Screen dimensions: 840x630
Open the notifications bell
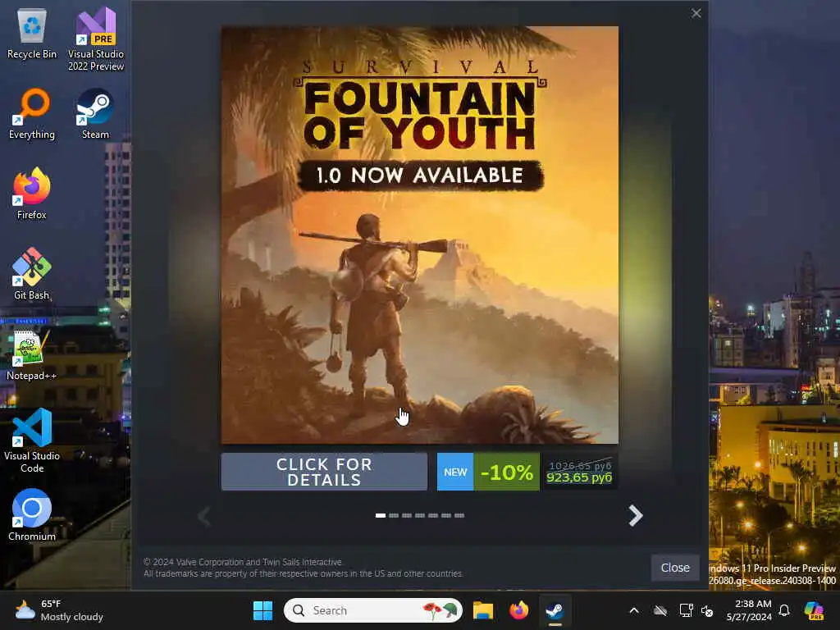coord(784,610)
